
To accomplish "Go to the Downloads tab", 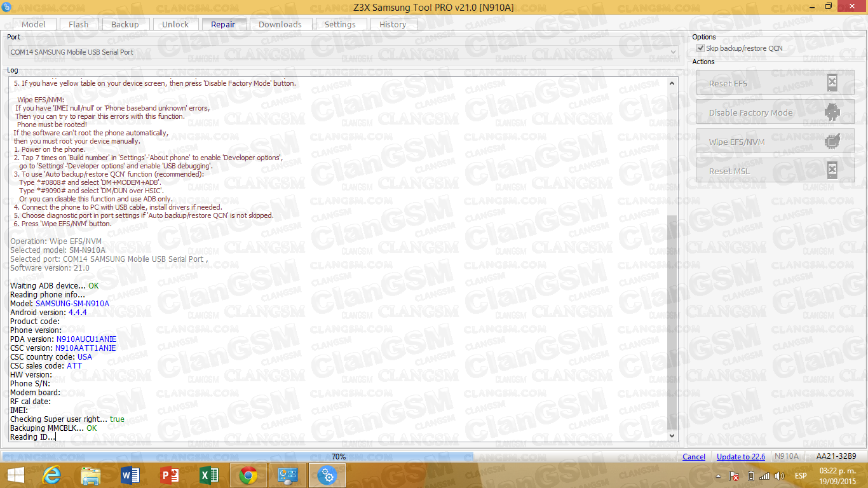I will [280, 24].
